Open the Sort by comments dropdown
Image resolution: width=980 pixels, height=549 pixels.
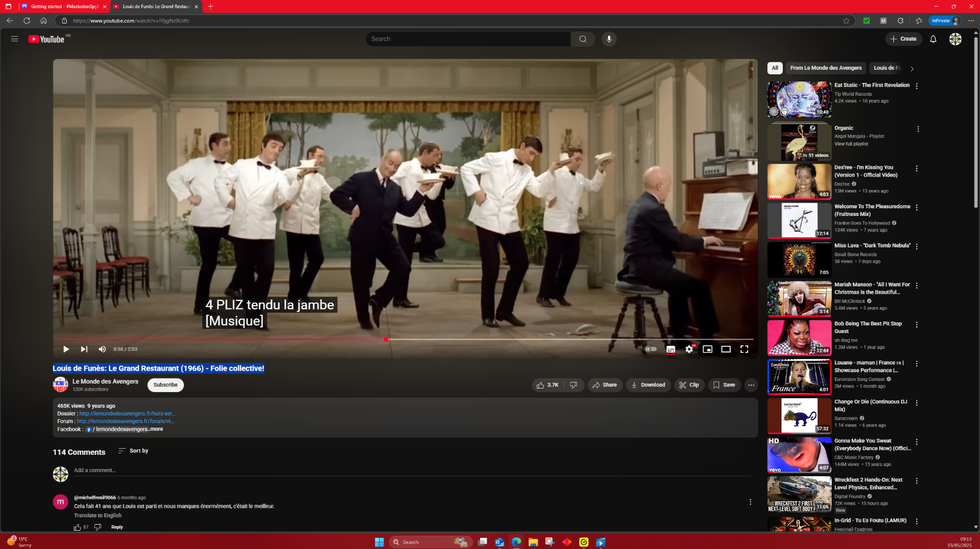coord(134,451)
